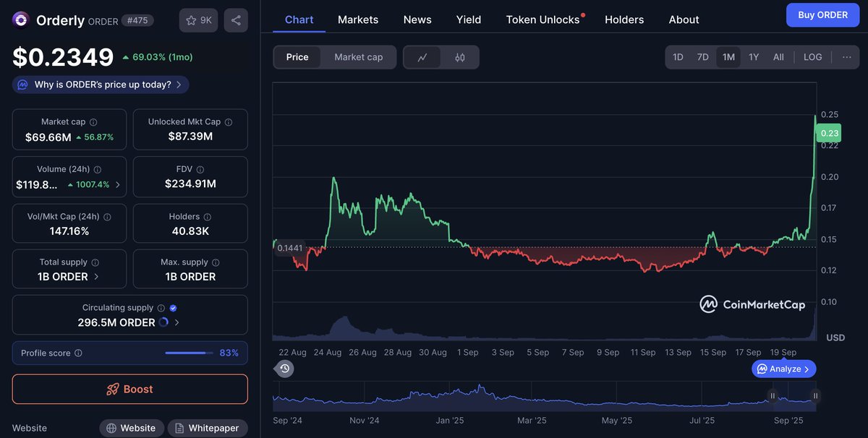
Task: Open the News tab
Action: coord(417,20)
